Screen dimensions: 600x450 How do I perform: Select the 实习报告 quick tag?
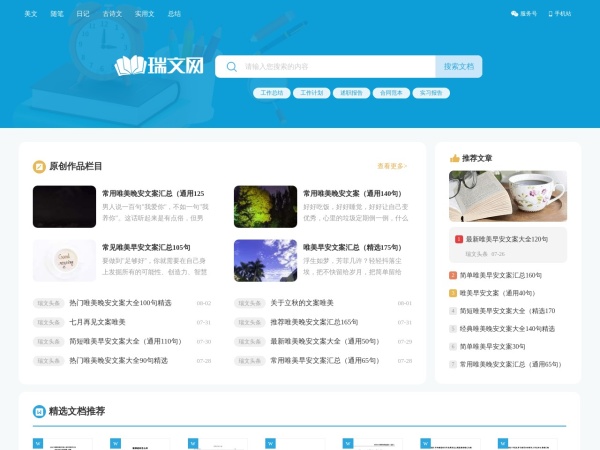click(431, 93)
